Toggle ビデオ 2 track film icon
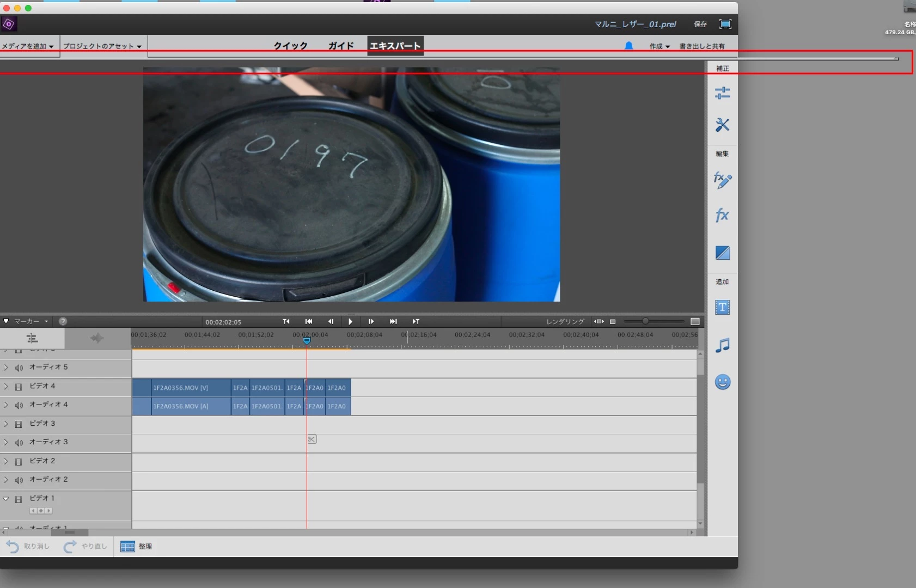The width and height of the screenshot is (916, 588). pos(19,462)
